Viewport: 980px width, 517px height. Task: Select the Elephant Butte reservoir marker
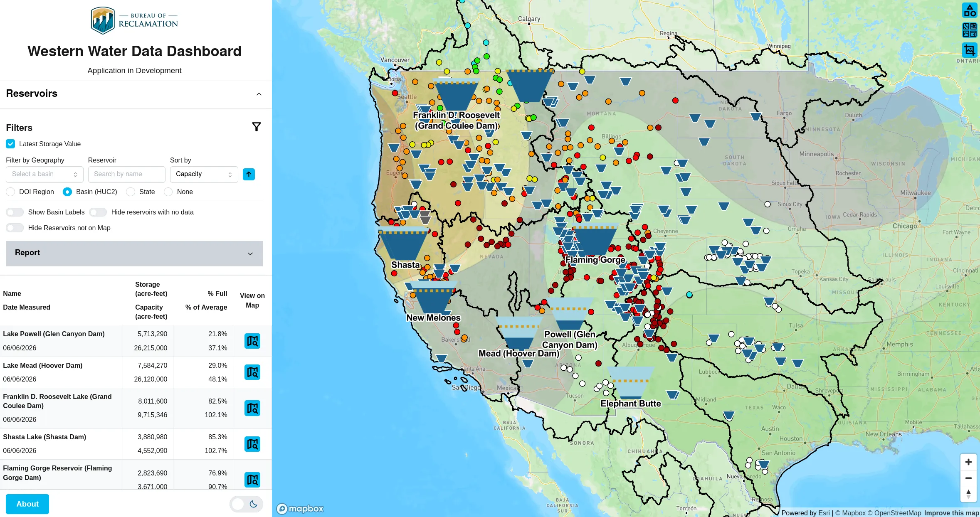pos(631,383)
